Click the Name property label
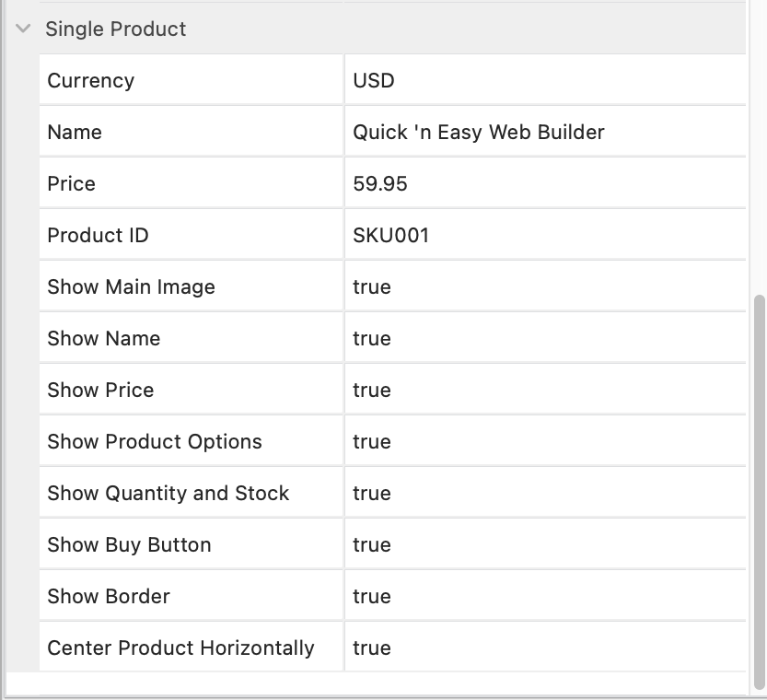Viewport: 767px width, 700px height. [75, 132]
